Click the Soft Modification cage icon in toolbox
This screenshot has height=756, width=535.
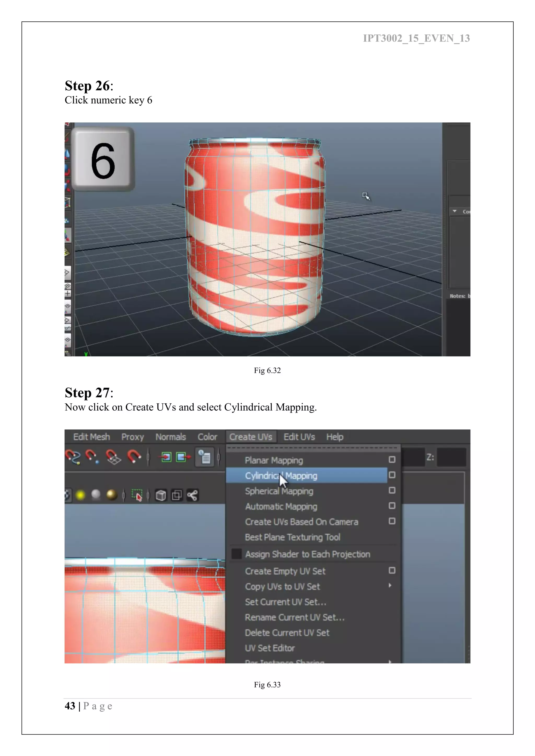point(68,203)
